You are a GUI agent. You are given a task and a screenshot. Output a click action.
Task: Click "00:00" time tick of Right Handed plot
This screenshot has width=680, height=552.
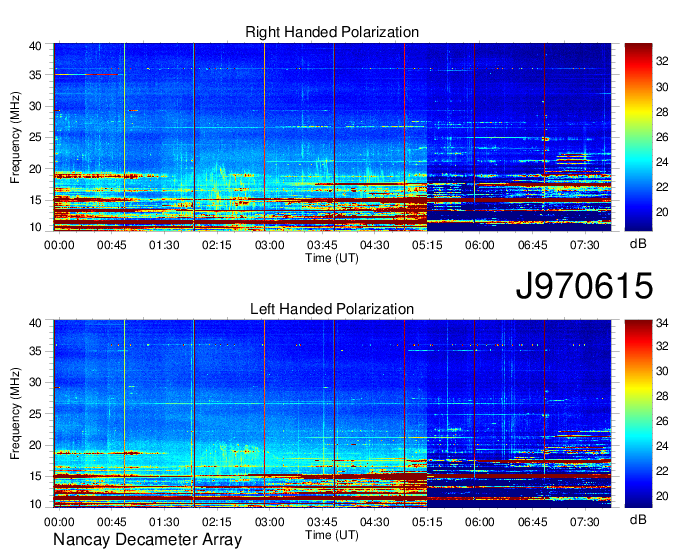click(59, 245)
